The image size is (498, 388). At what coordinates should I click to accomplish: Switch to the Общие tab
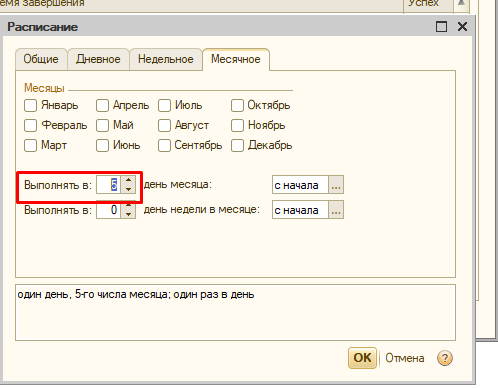click(41, 59)
